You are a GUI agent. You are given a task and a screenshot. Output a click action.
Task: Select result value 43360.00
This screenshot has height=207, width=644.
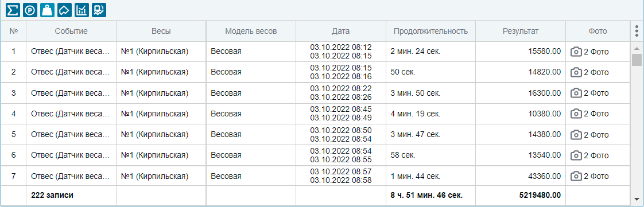tap(545, 177)
